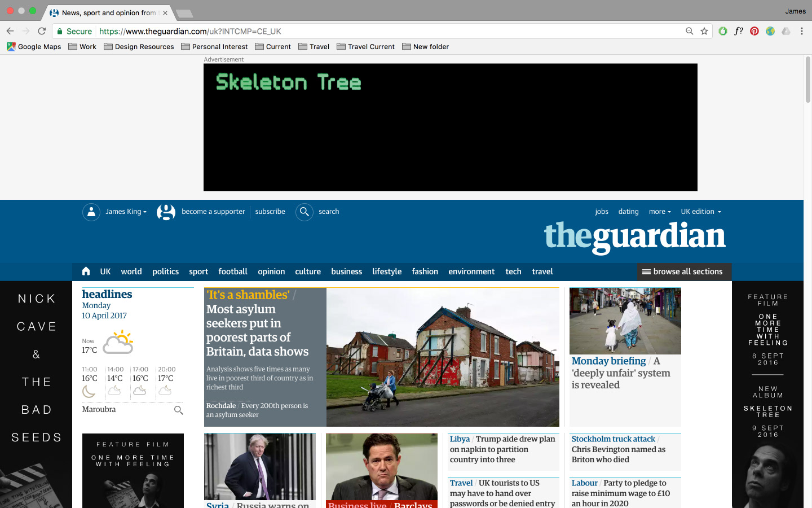Screen dimensions: 812x508
Task: Click the secure padlock icon
Action: (60, 31)
